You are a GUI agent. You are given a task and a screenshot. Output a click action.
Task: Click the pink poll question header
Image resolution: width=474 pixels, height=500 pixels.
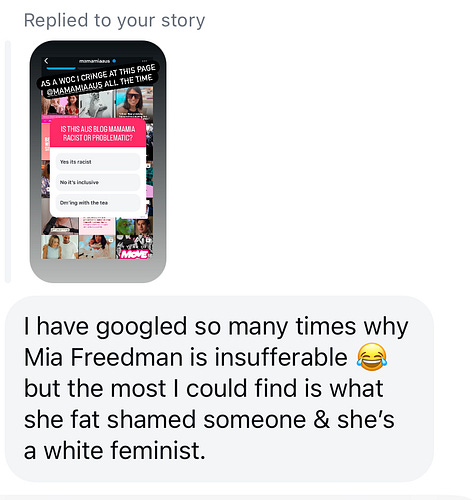(x=98, y=133)
